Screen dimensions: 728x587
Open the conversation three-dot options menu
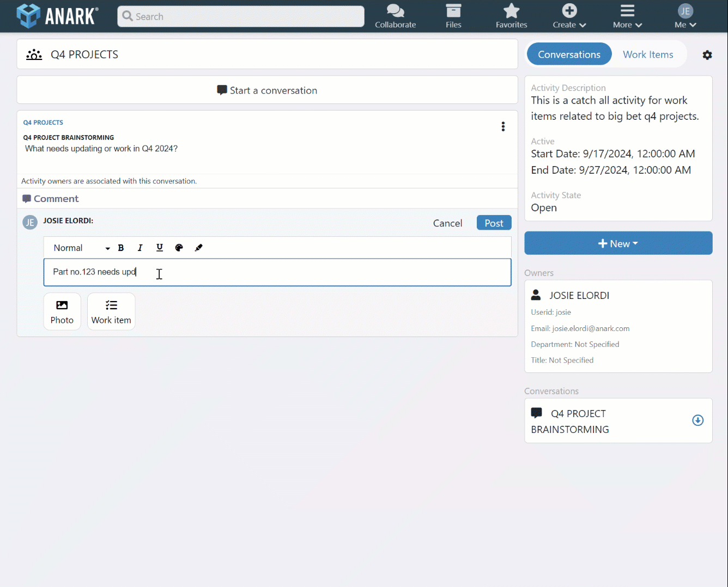pyautogui.click(x=503, y=127)
